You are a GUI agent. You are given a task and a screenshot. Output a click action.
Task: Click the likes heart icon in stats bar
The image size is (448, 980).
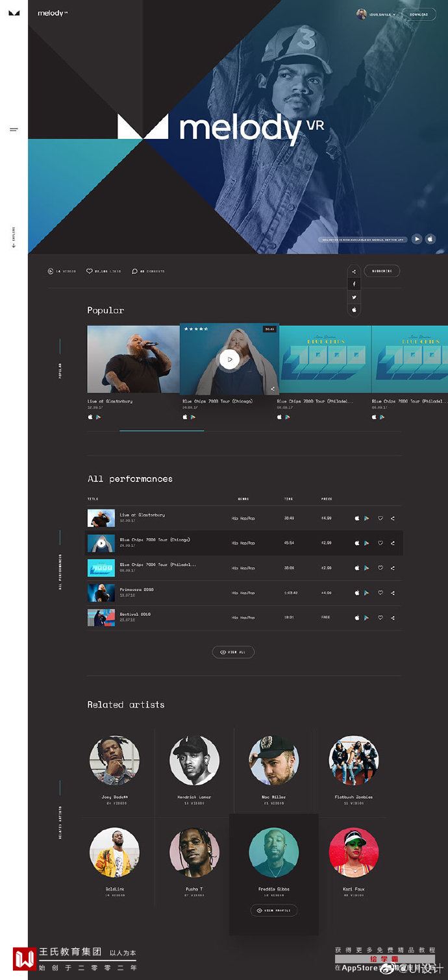[90, 271]
